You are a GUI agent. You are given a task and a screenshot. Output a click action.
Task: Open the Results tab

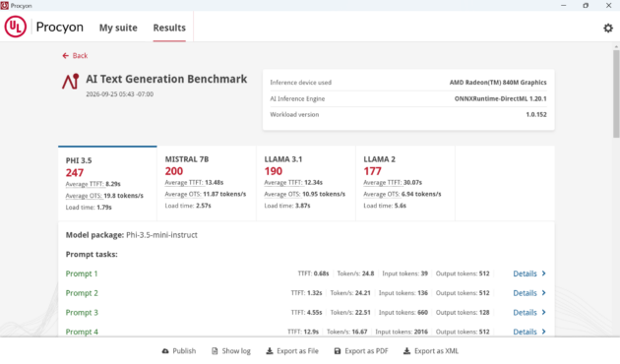(169, 28)
